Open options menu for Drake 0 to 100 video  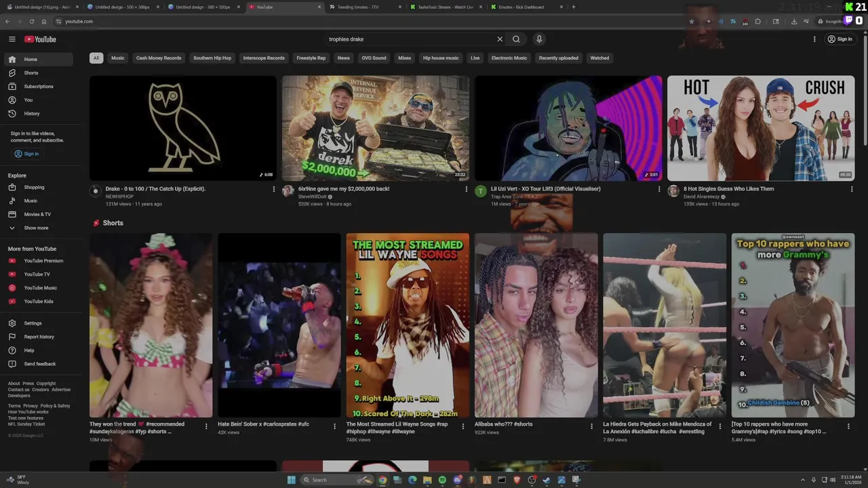tap(274, 189)
